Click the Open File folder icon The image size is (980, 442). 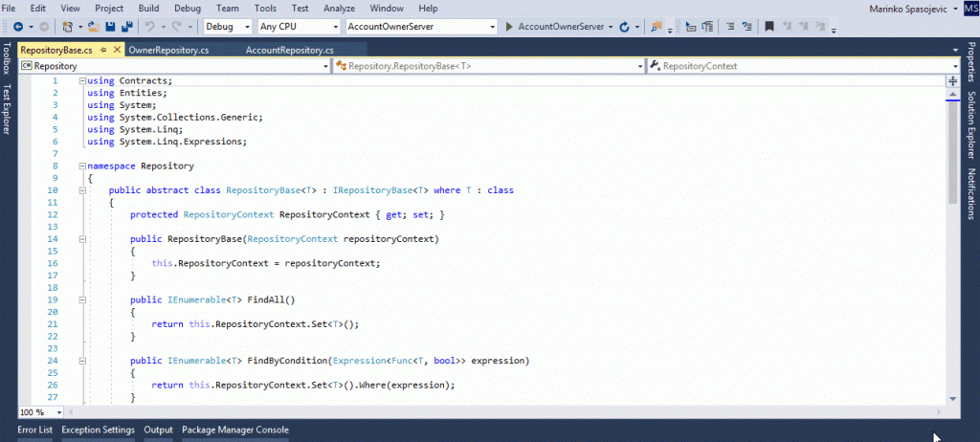[x=94, y=27]
